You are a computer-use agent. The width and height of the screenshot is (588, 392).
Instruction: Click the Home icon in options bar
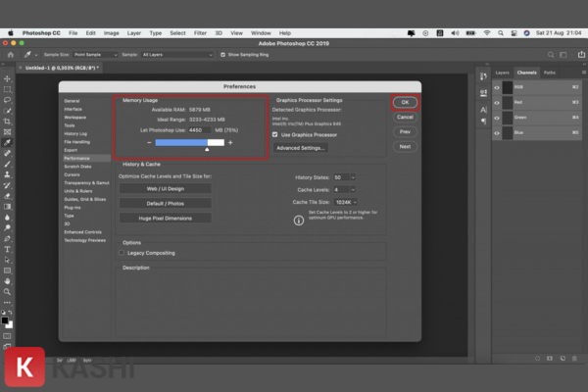pyautogui.click(x=8, y=55)
